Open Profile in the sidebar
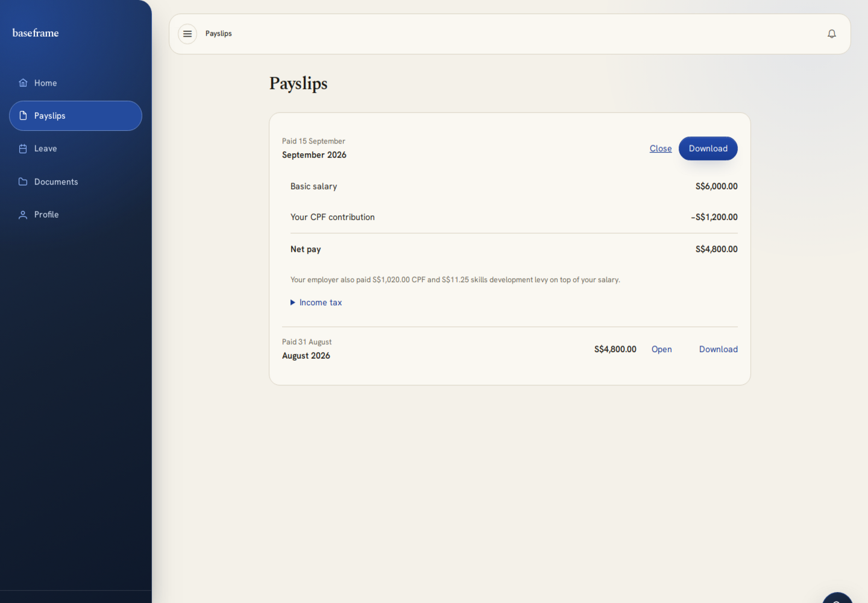Viewport: 868px width, 603px height. pyautogui.click(x=75, y=215)
